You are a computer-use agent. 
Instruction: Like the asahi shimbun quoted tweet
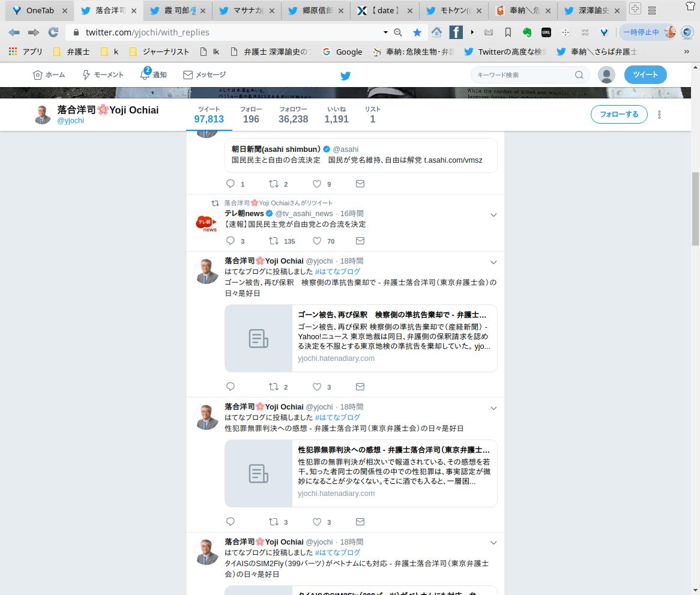[x=316, y=184]
